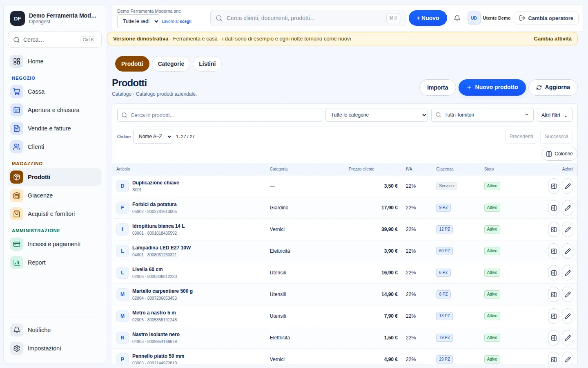Click edit pencil for Livella 60 cm
The height and width of the screenshot is (368, 588).
(x=568, y=273)
